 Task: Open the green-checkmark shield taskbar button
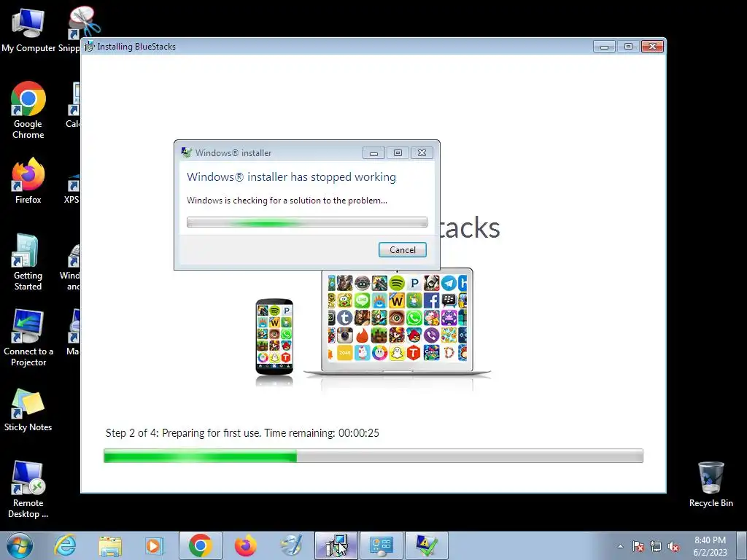coord(426,545)
